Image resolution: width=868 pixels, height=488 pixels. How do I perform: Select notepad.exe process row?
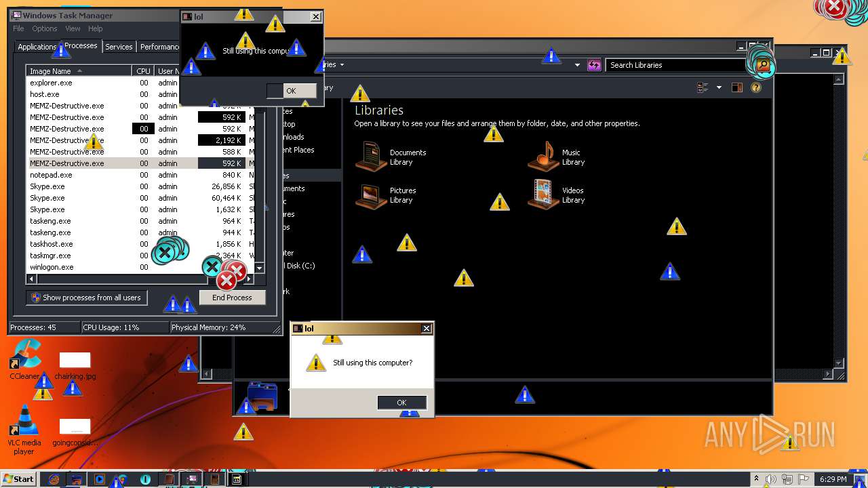pos(140,175)
